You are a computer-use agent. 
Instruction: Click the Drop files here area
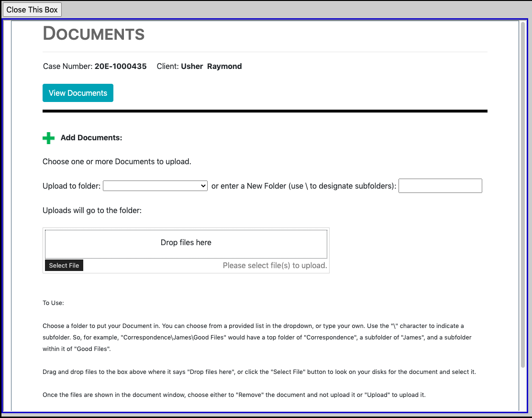[x=186, y=243]
